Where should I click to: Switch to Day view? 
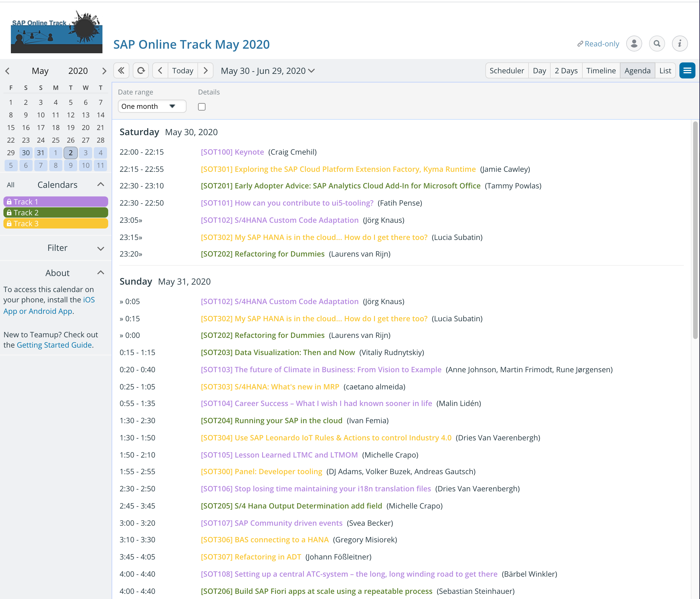539,71
